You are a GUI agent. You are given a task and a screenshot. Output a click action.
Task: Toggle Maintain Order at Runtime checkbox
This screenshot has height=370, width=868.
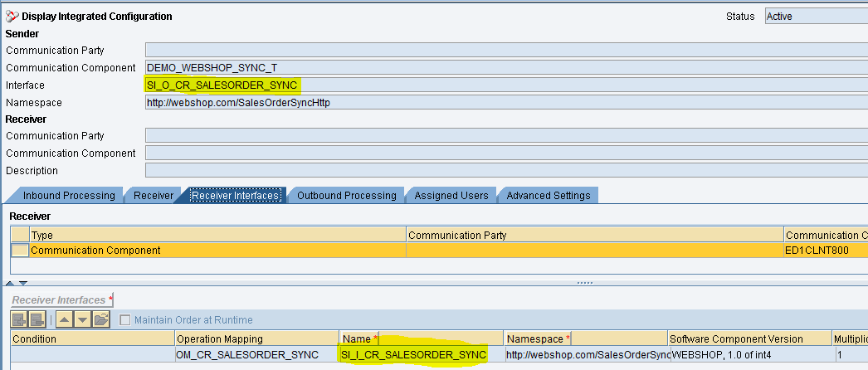click(125, 320)
